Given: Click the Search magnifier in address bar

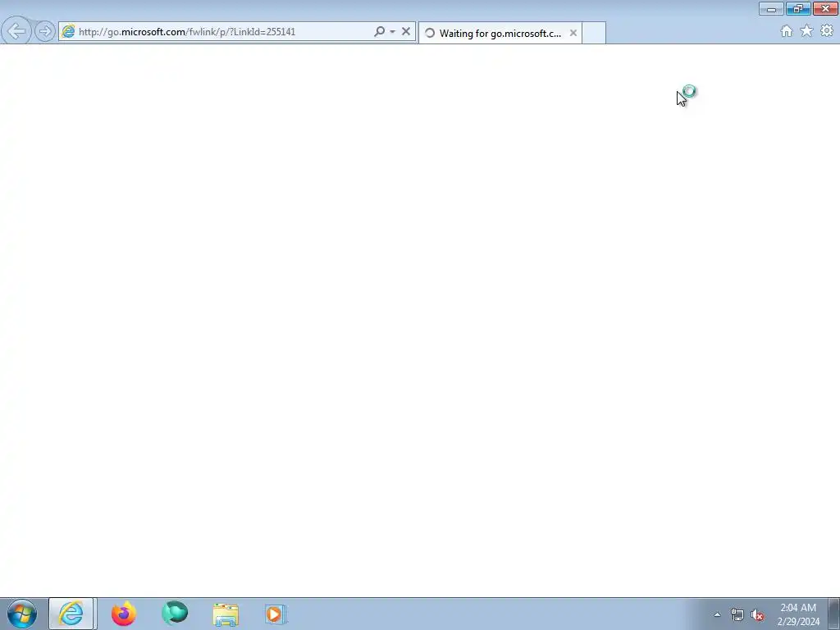Looking at the screenshot, I should 379,32.
